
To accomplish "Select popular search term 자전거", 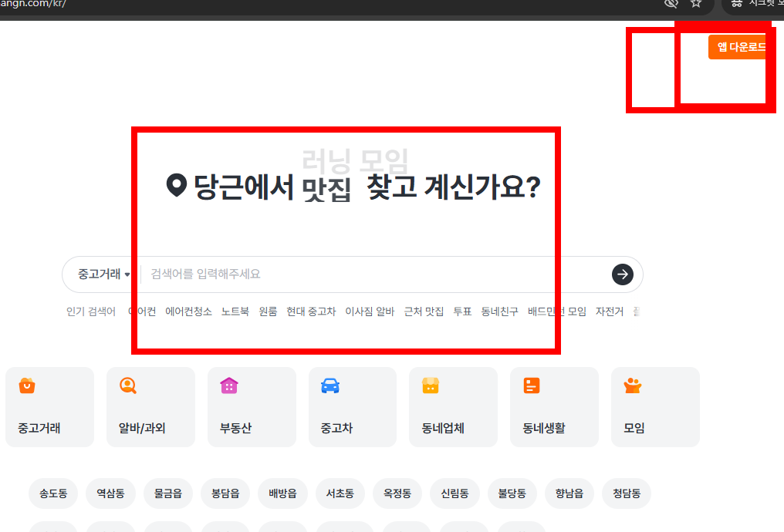I will pyautogui.click(x=610, y=311).
